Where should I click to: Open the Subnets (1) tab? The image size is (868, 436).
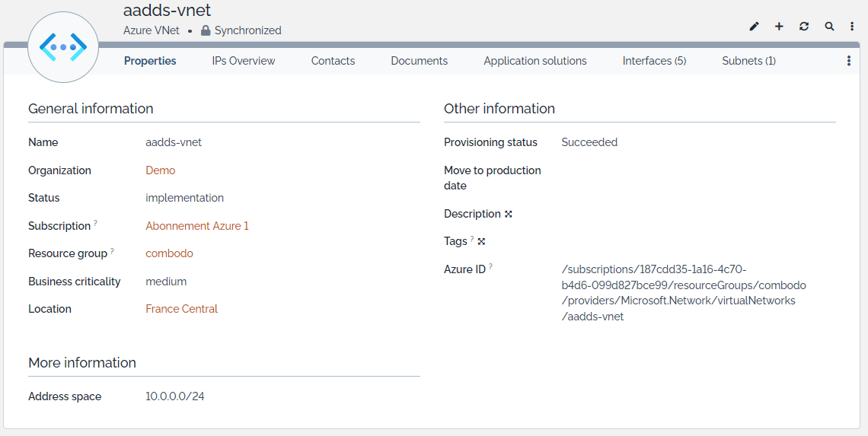[x=748, y=61]
